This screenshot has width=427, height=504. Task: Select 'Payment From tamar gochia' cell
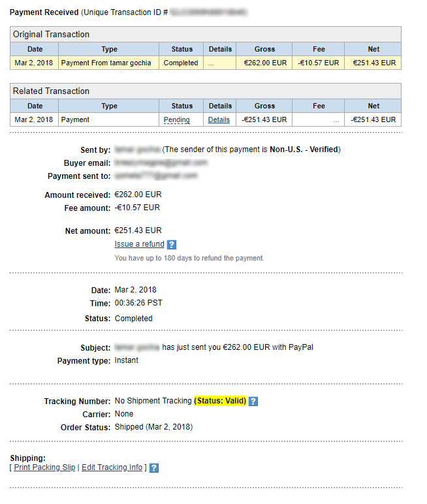coord(108,63)
